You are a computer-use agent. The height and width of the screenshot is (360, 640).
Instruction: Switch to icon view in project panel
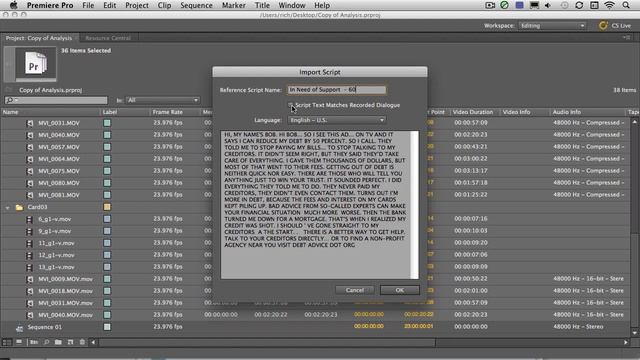pyautogui.click(x=19, y=342)
